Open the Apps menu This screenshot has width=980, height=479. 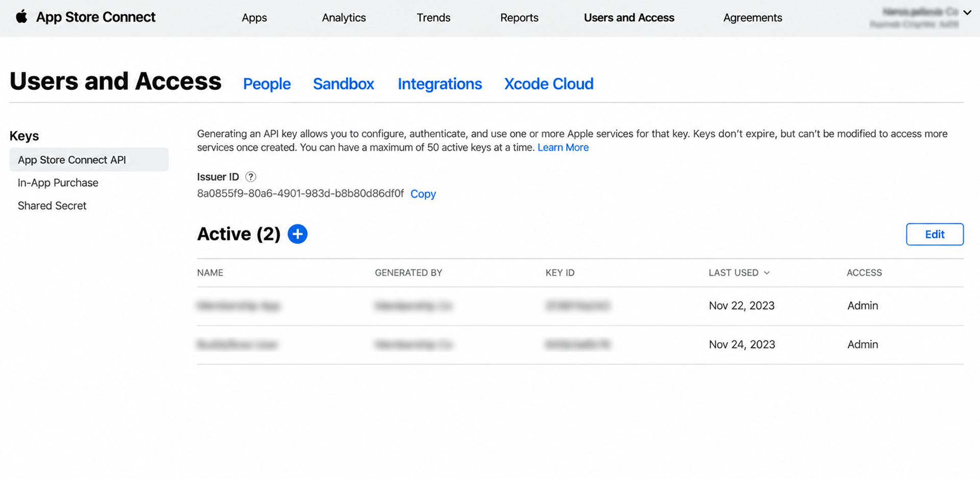pyautogui.click(x=254, y=18)
